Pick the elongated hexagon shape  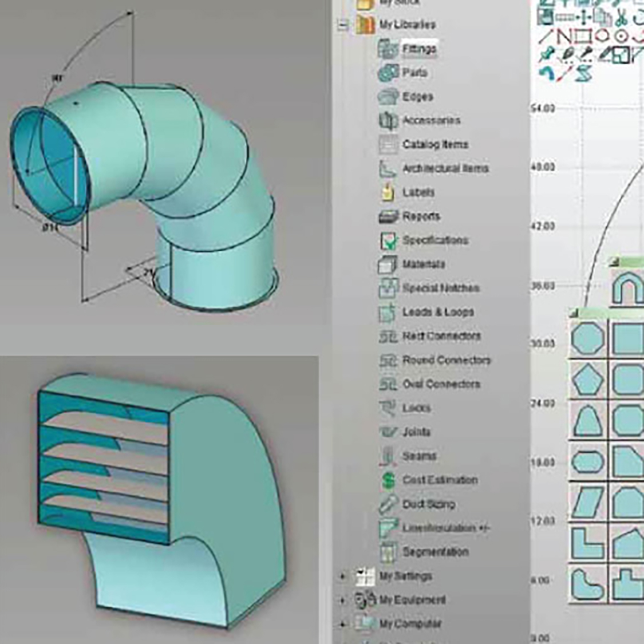588,461
